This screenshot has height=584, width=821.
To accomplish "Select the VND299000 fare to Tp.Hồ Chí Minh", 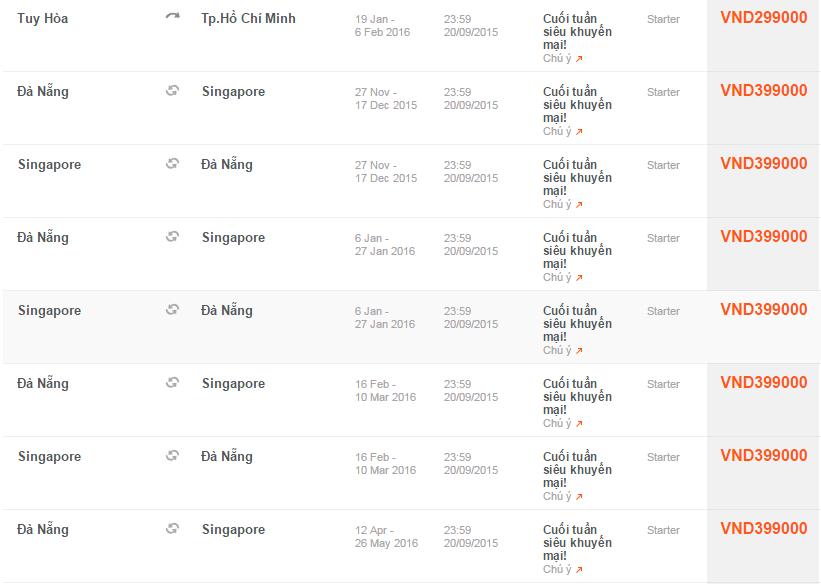I will pyautogui.click(x=763, y=18).
